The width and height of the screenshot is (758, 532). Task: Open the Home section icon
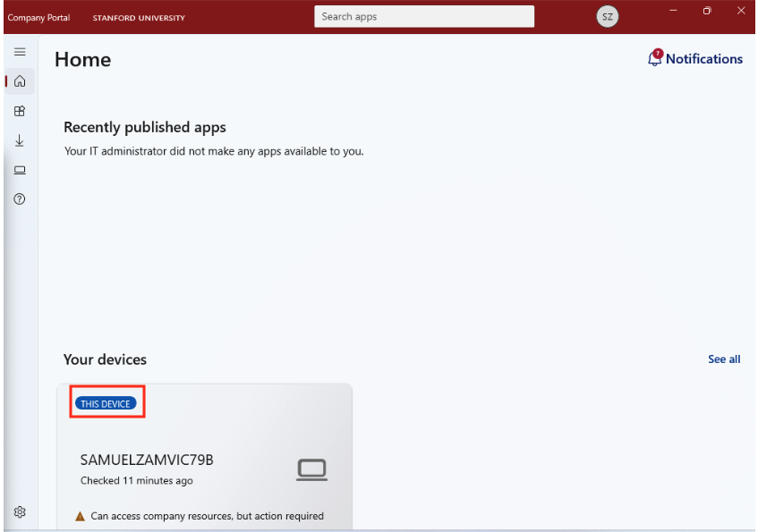coord(19,80)
